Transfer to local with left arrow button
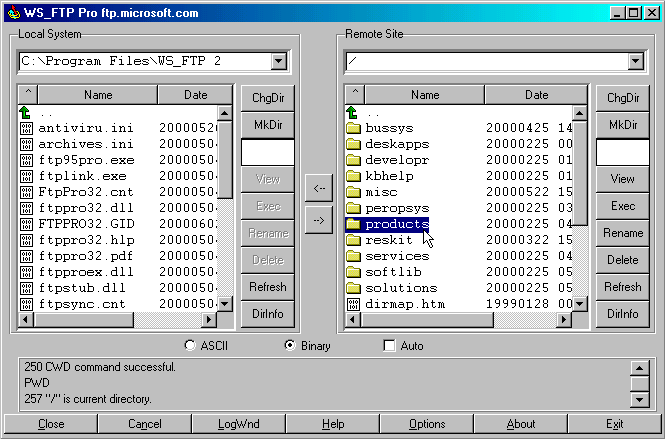The width and height of the screenshot is (665, 439). click(319, 188)
